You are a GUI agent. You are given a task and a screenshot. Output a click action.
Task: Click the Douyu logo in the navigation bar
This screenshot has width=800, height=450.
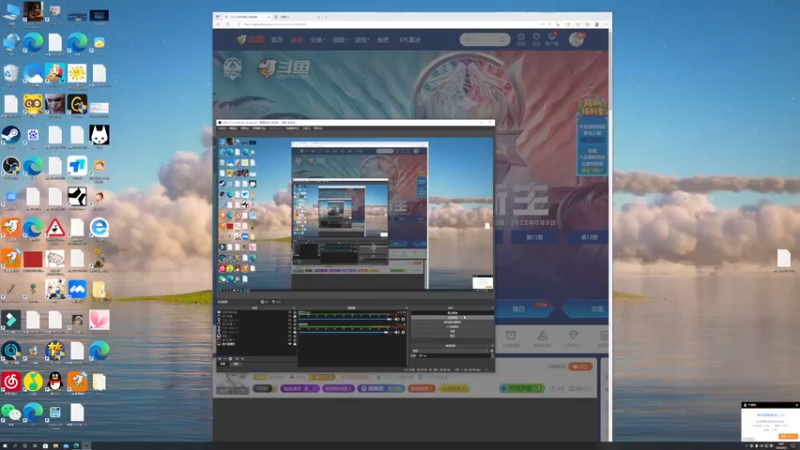pyautogui.click(x=250, y=39)
